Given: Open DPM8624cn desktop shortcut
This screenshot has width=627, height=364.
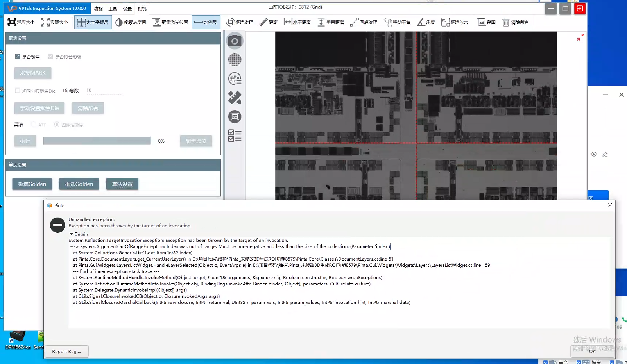Looking at the screenshot, I should tap(18, 340).
